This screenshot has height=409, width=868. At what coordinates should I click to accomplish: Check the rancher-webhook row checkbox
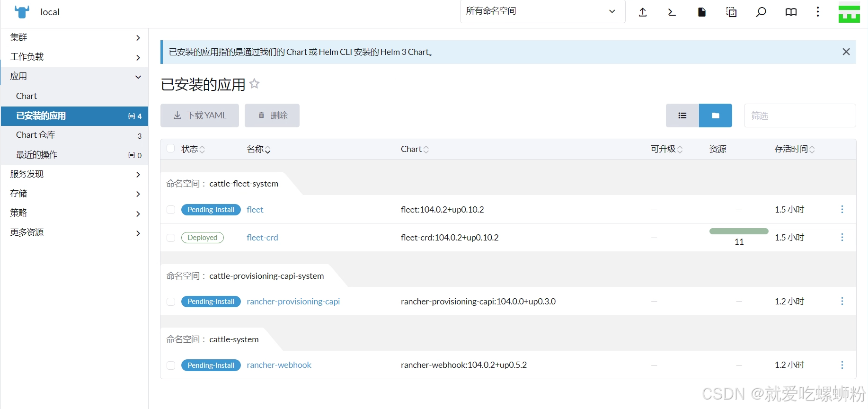(x=171, y=365)
